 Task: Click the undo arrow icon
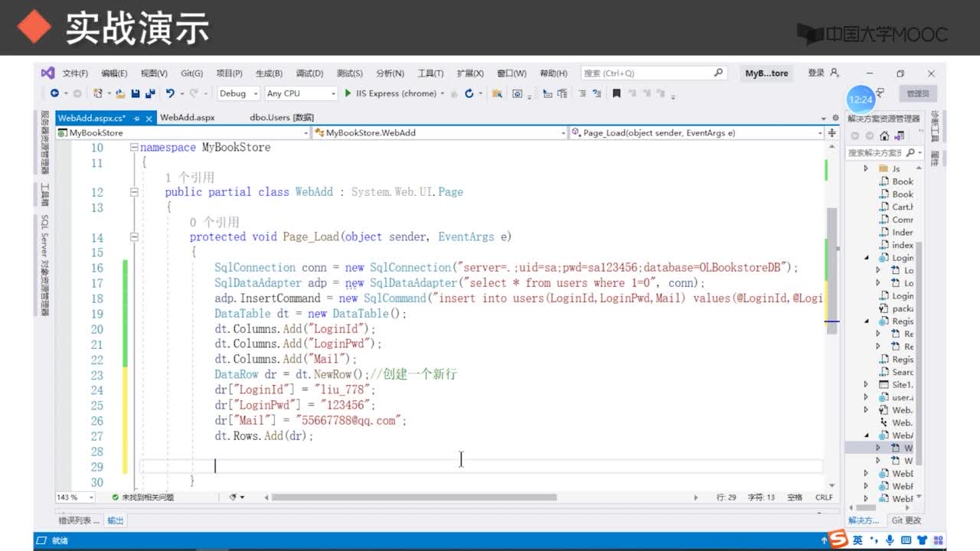coord(170,93)
